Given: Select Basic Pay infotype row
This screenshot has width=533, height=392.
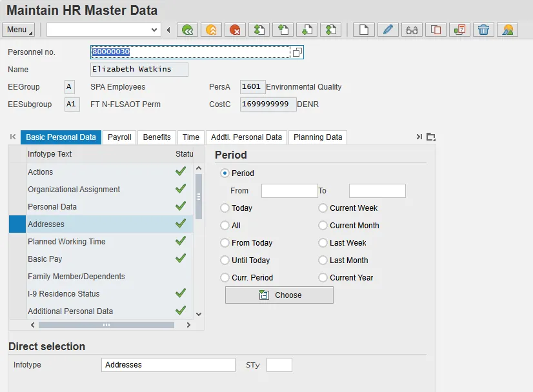Looking at the screenshot, I should coord(45,259).
